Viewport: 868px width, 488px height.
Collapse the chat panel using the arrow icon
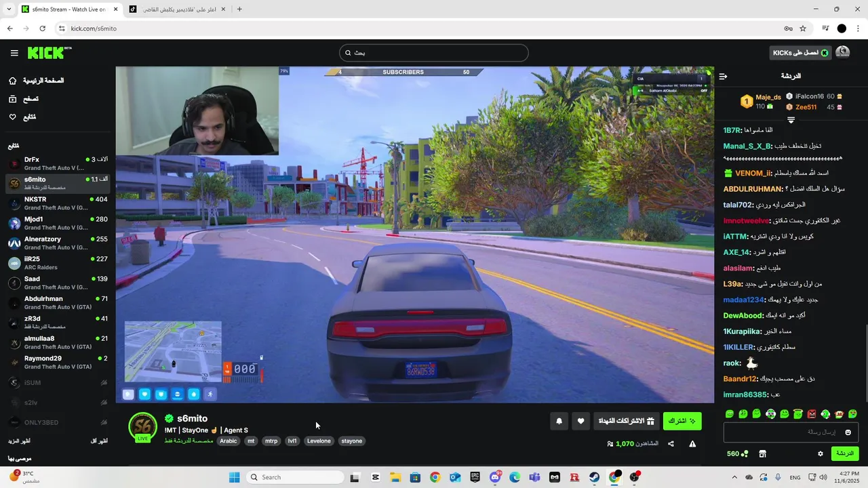[x=723, y=77]
